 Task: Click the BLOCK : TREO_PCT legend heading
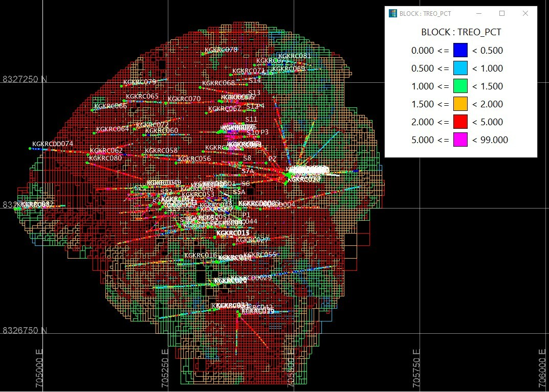coord(460,32)
